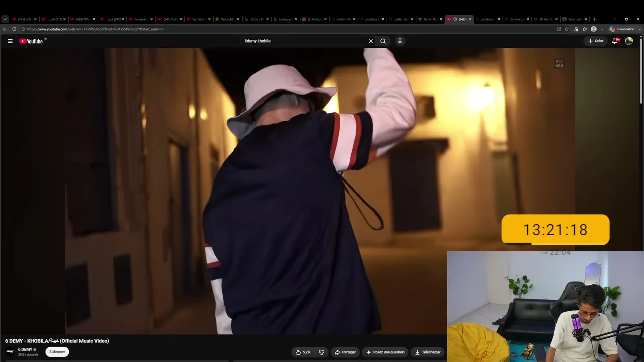Like the video with thumbs-up
This screenshot has height=362, width=644.
click(303, 352)
